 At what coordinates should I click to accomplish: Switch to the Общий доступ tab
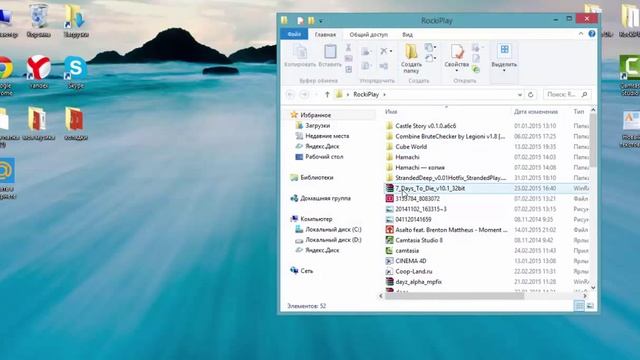point(369,35)
